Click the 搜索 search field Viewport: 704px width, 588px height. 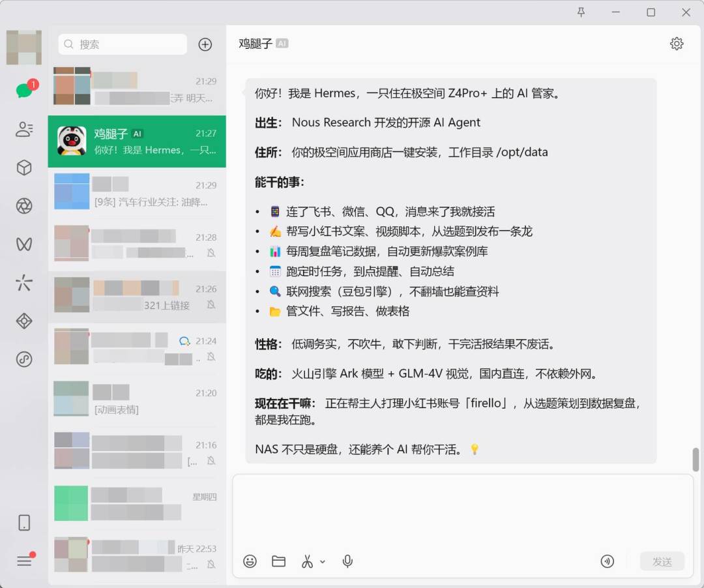tap(123, 44)
